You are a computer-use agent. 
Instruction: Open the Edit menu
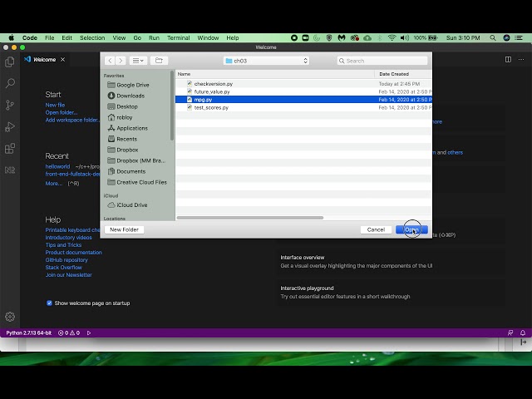(x=66, y=37)
